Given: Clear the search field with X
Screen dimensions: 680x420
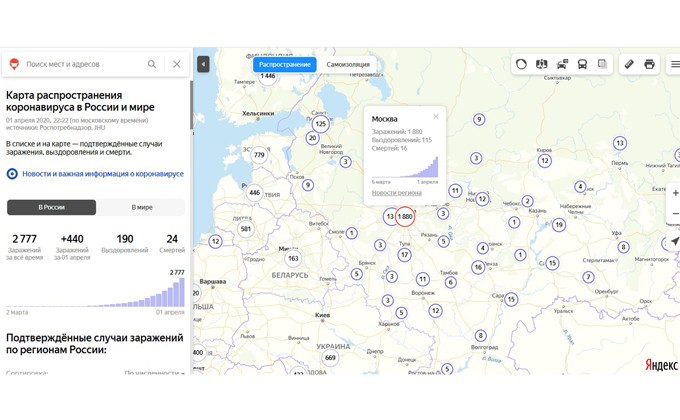Looking at the screenshot, I should (x=177, y=64).
